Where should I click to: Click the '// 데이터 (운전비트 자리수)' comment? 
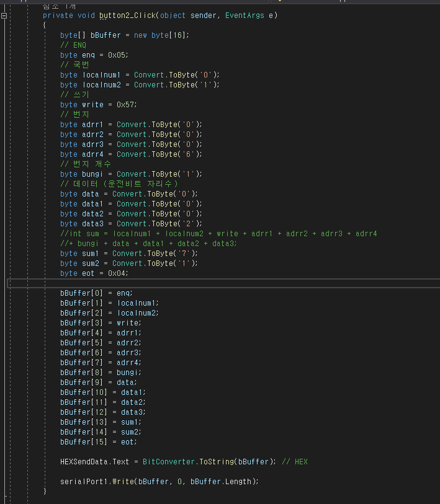(x=119, y=184)
